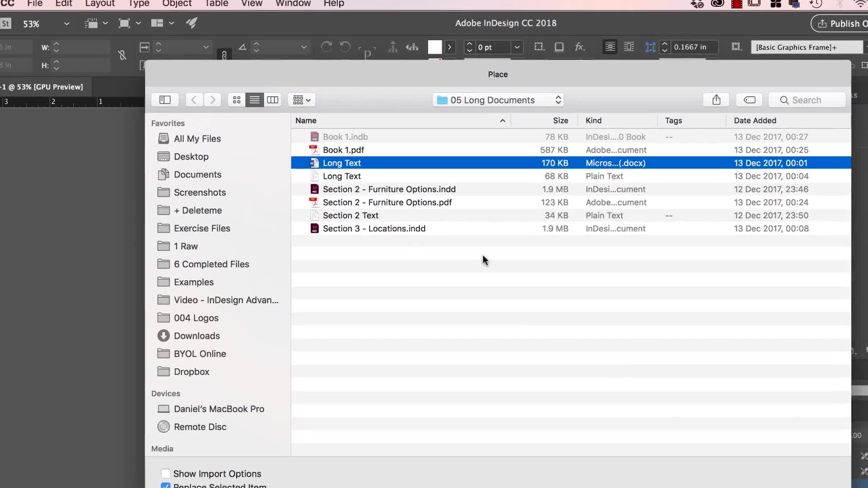The height and width of the screenshot is (488, 868).
Task: Enable Show Import Options checkbox
Action: point(166,474)
